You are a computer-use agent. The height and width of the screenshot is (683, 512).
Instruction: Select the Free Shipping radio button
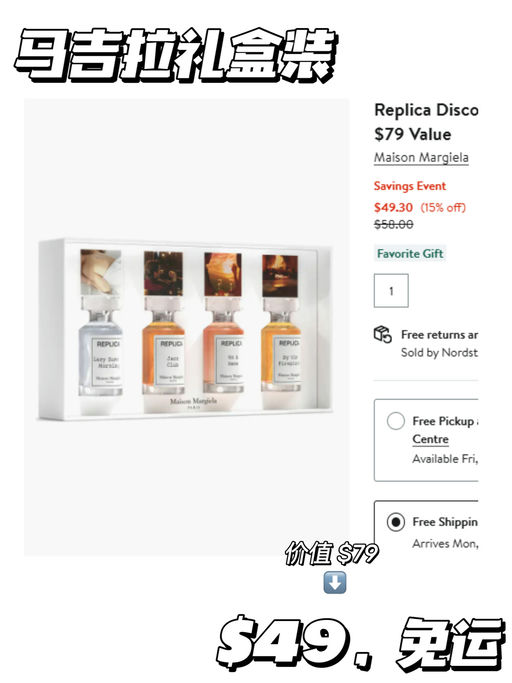tap(396, 521)
